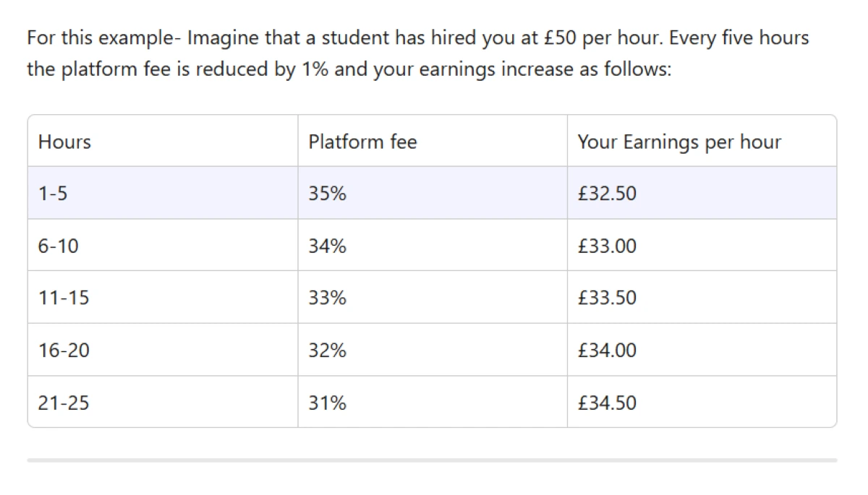Viewport: 868px width, 495px height.
Task: Click the £34.50 earnings cell
Action: tap(608, 403)
